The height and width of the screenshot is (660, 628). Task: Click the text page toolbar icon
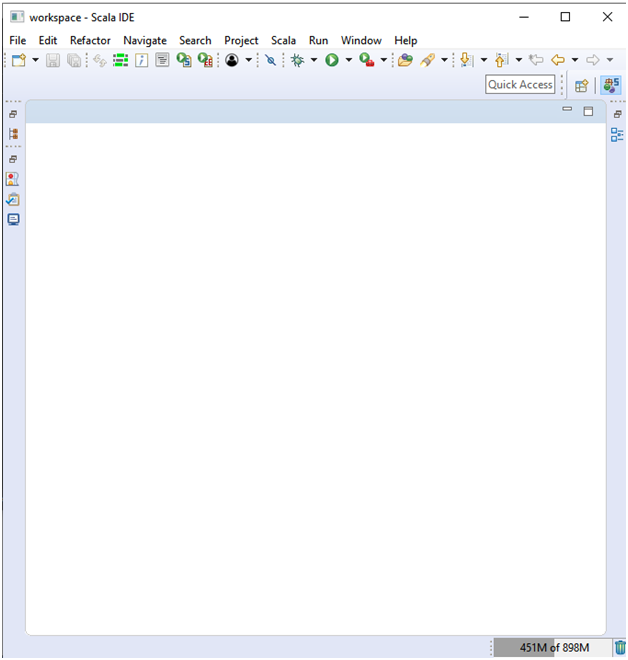[162, 60]
